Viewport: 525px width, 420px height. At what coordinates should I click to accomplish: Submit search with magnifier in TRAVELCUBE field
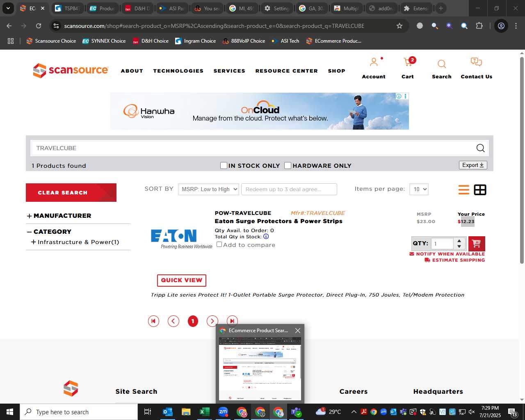(480, 148)
